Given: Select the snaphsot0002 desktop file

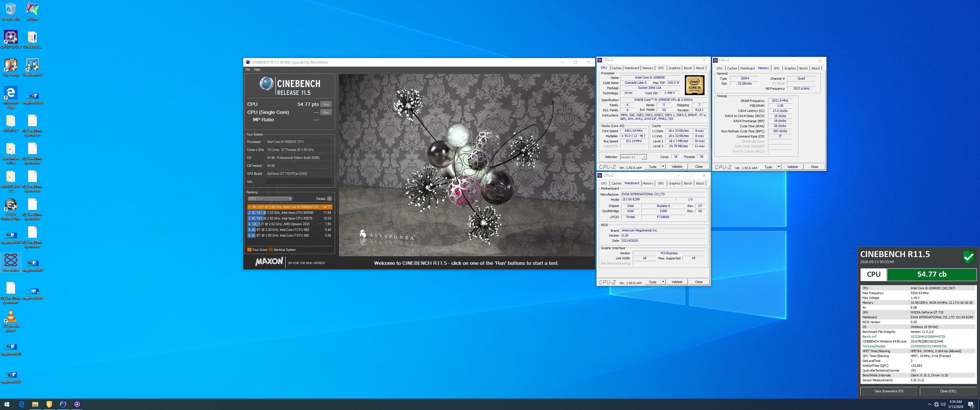Looking at the screenshot, I should click(x=11, y=237).
